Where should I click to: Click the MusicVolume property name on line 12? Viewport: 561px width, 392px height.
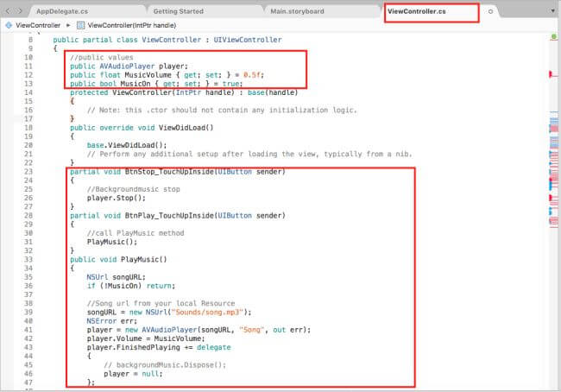tap(148, 75)
